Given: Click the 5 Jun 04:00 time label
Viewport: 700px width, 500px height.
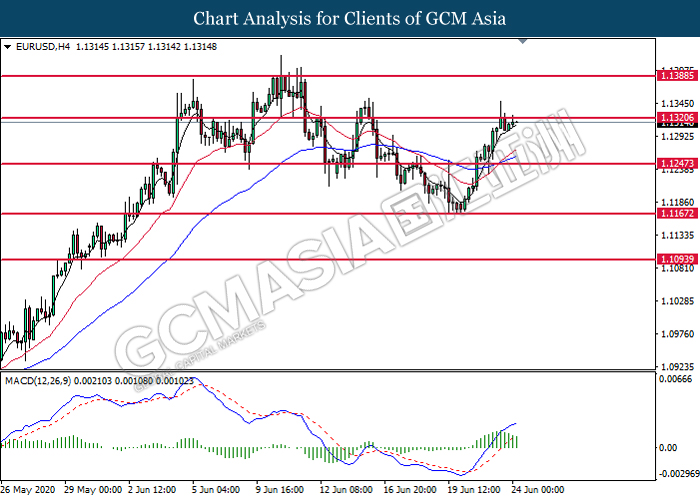Looking at the screenshot, I should click(216, 490).
